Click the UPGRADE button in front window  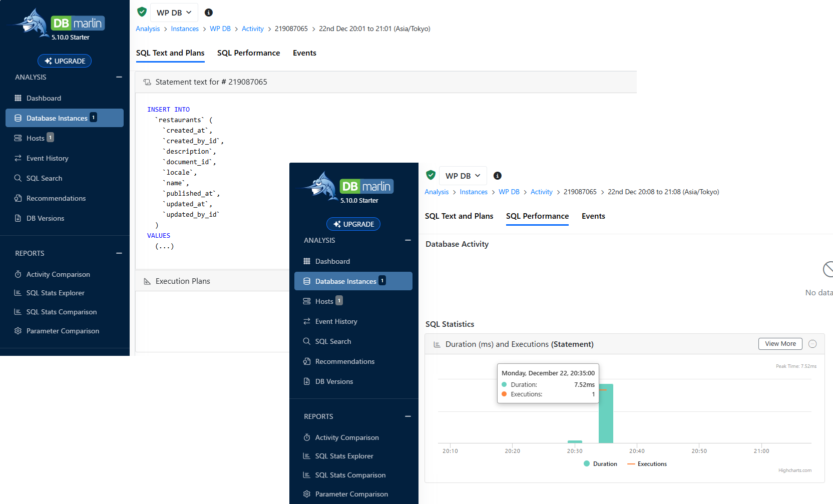tap(353, 224)
